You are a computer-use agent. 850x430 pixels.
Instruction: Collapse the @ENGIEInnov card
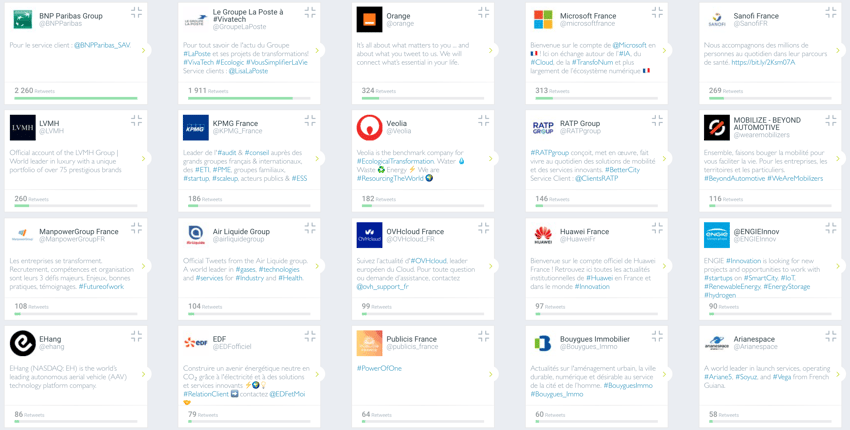[x=830, y=228]
